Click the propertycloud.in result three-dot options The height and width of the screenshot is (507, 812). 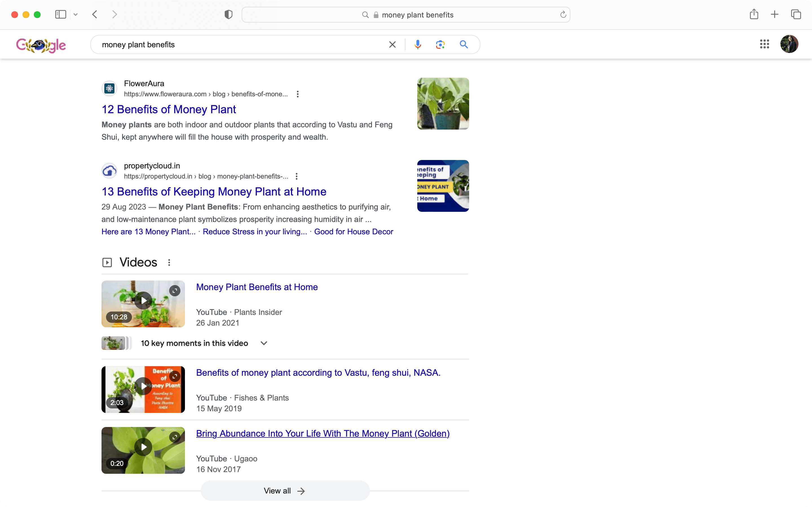click(x=298, y=176)
